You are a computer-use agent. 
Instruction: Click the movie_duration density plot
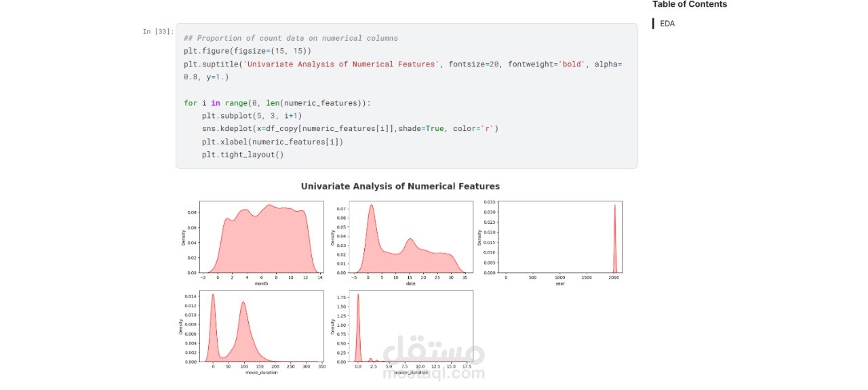point(261,326)
